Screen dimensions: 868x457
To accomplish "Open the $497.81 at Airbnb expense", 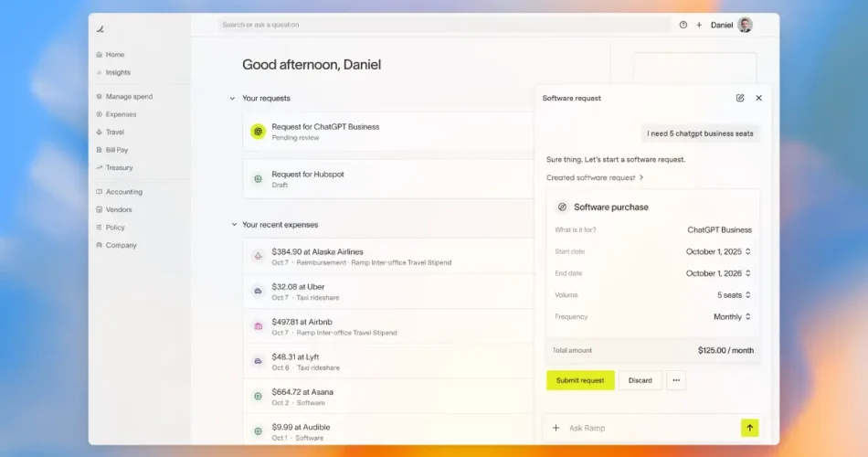I will click(x=388, y=326).
